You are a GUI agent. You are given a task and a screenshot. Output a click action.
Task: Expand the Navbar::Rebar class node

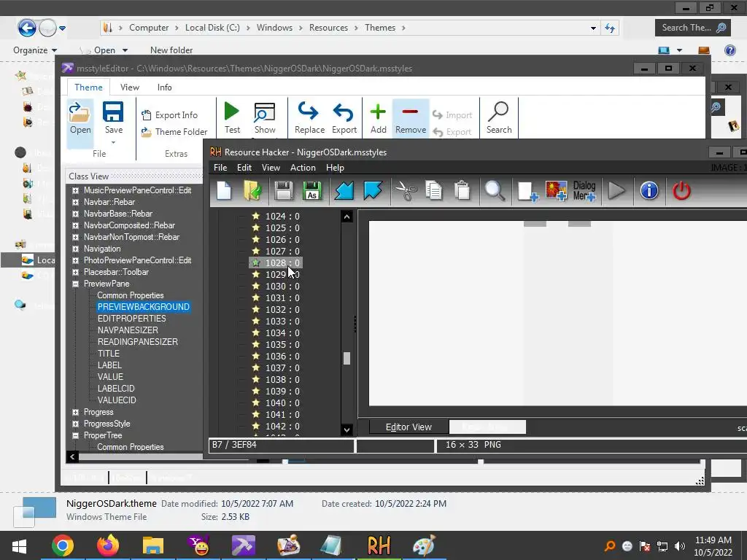point(75,202)
